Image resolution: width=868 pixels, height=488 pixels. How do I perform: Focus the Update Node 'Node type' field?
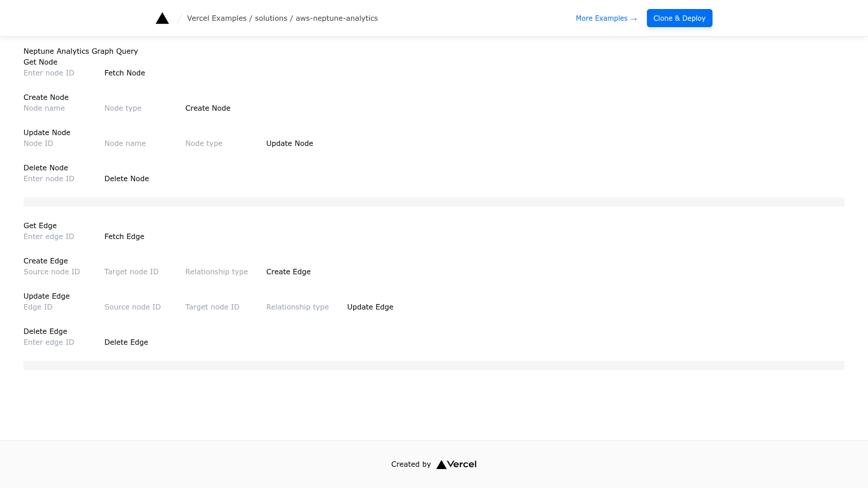coord(226,143)
